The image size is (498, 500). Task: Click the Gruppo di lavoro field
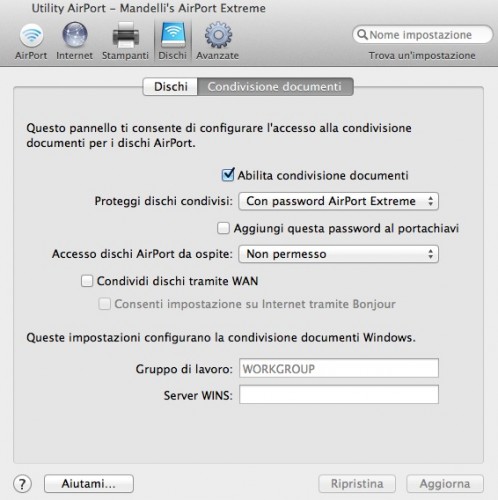[339, 368]
